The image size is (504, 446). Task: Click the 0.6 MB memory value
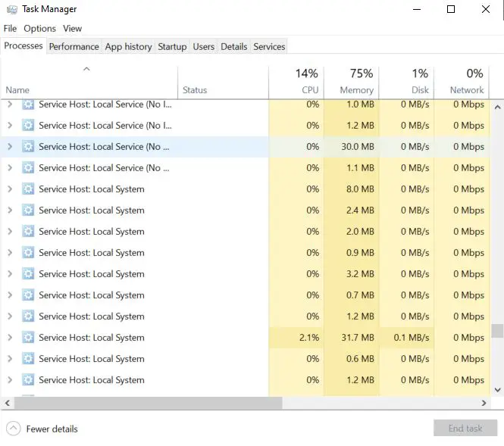pos(360,359)
